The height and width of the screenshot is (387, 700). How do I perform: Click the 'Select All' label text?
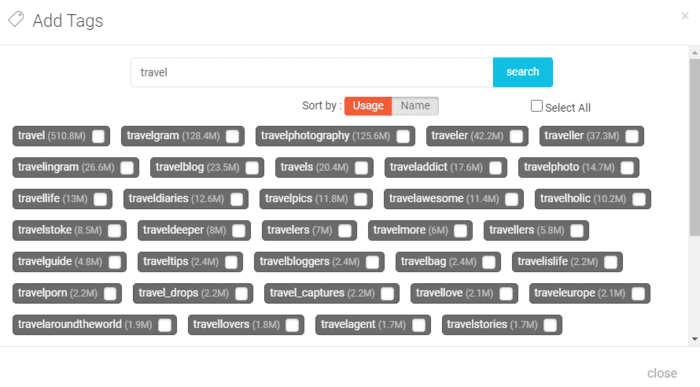[x=567, y=108]
